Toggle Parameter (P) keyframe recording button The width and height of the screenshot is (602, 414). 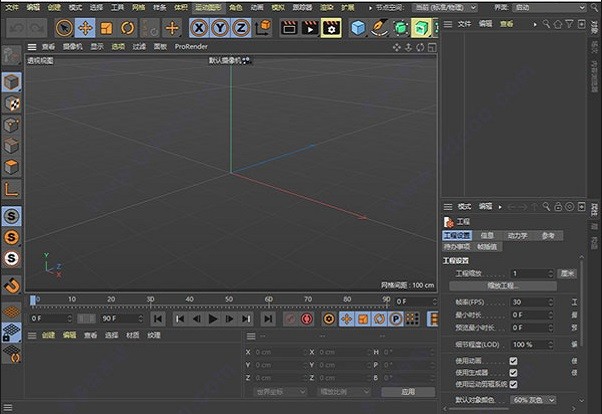(x=396, y=319)
